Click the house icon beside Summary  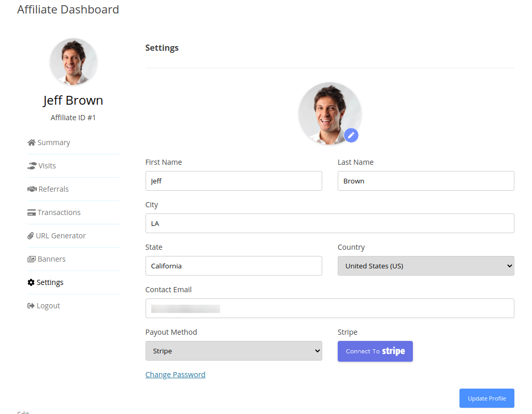tap(32, 142)
